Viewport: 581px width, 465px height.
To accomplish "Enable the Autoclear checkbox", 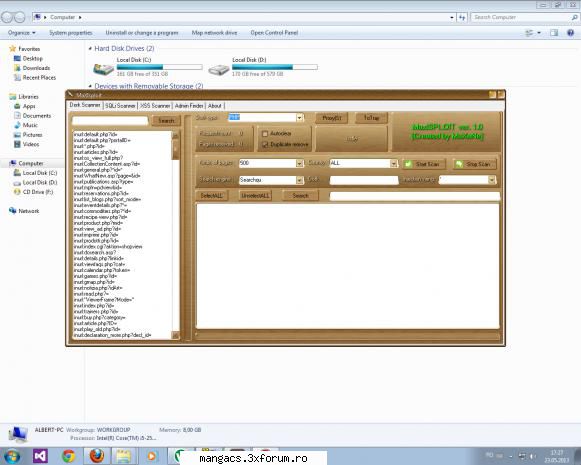I will [x=265, y=134].
